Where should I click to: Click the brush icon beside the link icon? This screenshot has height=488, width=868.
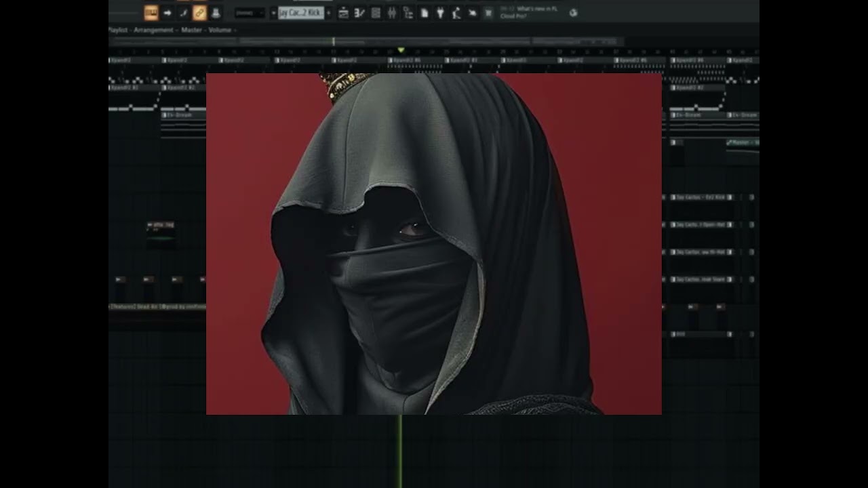(183, 12)
